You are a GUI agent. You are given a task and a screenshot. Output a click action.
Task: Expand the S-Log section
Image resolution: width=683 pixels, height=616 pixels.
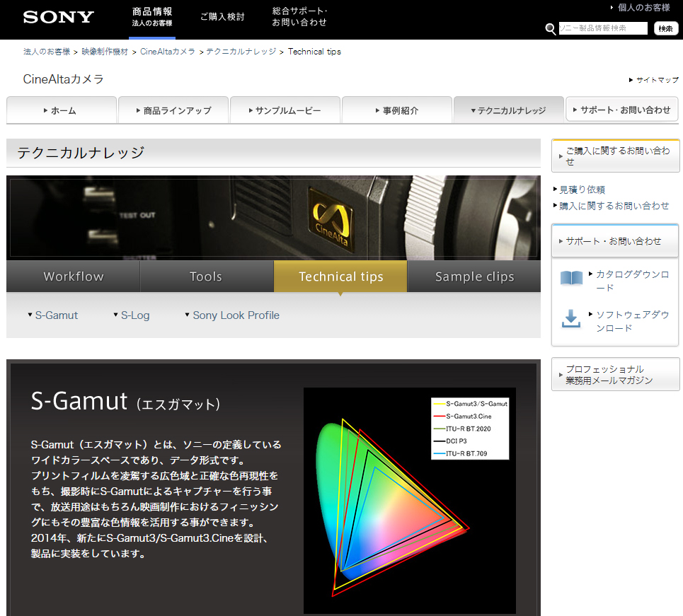tap(134, 315)
